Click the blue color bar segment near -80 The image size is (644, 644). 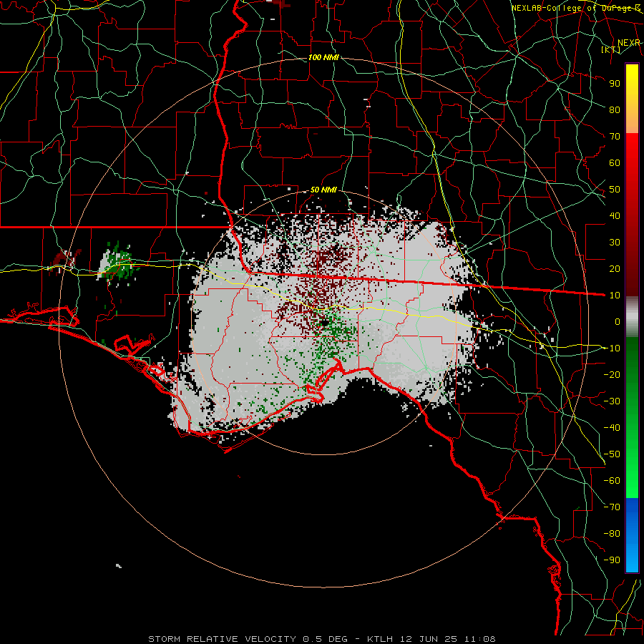coord(632,534)
